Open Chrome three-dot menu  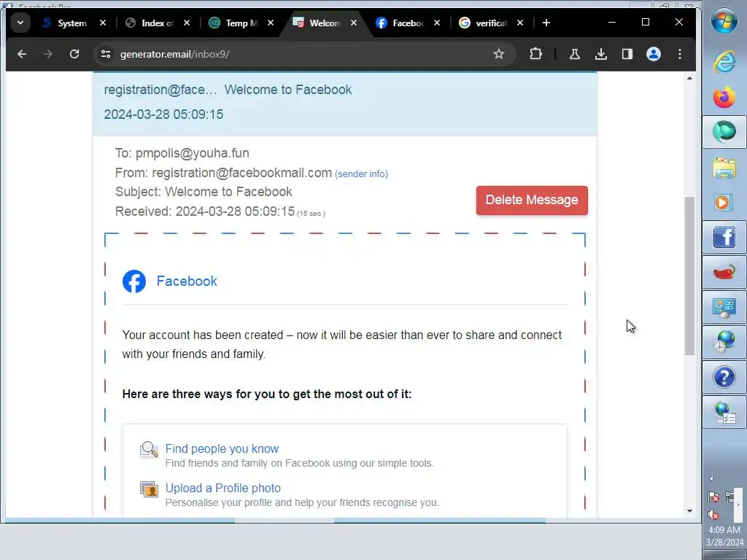point(679,54)
